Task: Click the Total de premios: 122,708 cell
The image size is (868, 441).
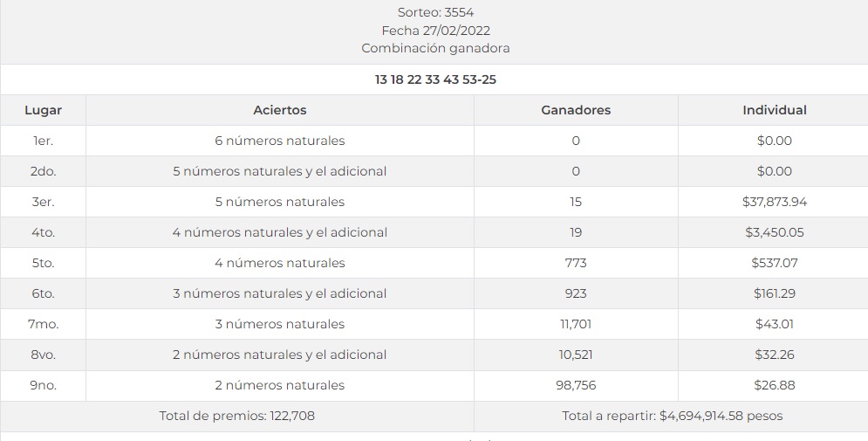Action: pos(237,416)
